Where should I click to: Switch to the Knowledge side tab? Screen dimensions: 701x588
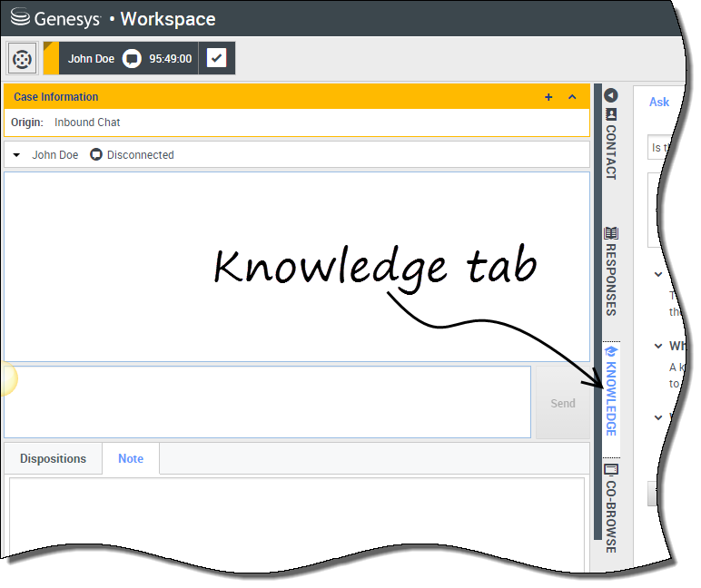(x=611, y=390)
